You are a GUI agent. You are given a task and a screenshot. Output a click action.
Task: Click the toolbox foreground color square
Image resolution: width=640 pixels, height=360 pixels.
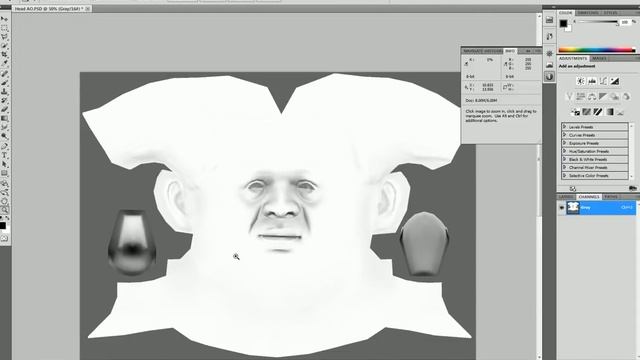[x=3, y=225]
